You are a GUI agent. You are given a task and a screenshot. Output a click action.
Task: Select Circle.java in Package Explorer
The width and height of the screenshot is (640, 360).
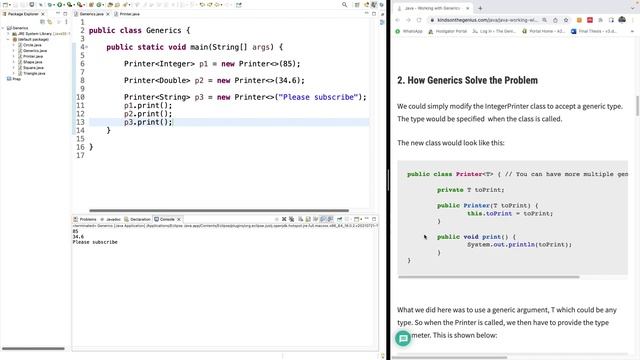32,45
